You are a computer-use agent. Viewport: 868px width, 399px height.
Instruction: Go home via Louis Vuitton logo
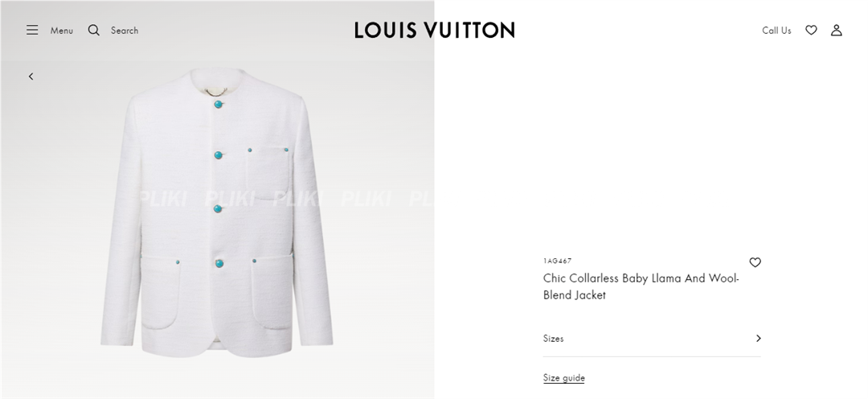(x=435, y=30)
